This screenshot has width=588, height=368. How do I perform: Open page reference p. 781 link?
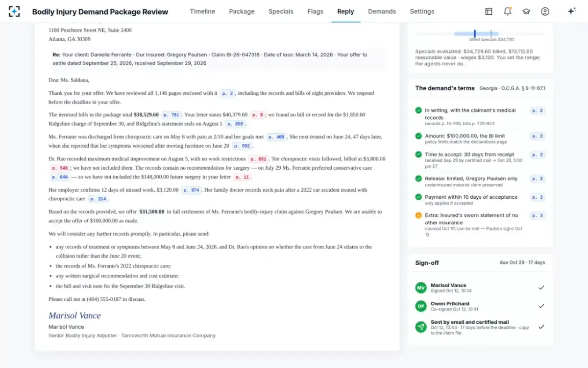coord(171,115)
